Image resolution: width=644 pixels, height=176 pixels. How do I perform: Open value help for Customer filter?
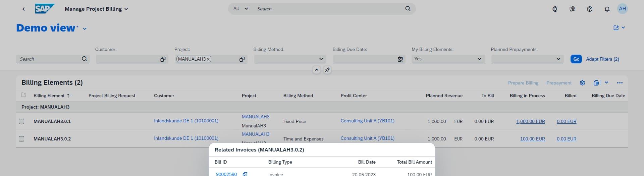163,59
